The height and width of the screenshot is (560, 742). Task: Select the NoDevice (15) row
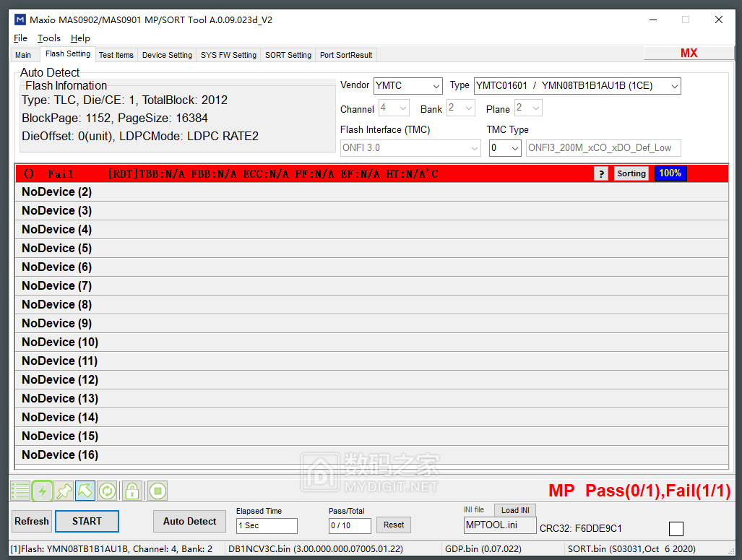(x=372, y=436)
